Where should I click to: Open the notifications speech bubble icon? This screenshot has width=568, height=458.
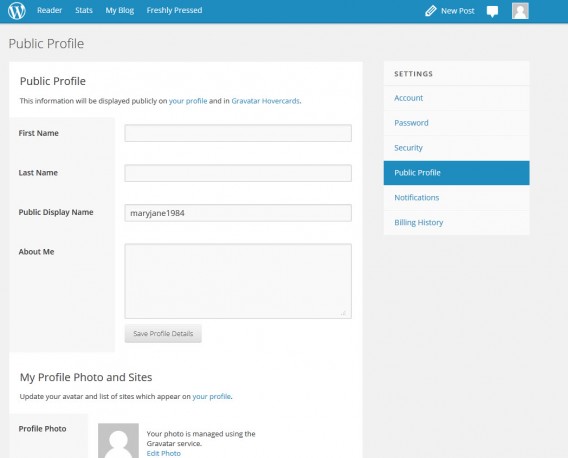click(x=492, y=11)
